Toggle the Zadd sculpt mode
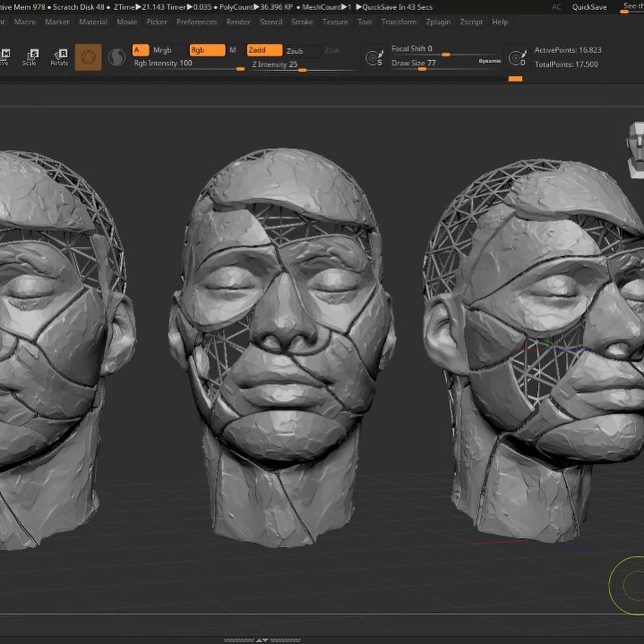Screen dimensions: 644x644 click(x=264, y=51)
